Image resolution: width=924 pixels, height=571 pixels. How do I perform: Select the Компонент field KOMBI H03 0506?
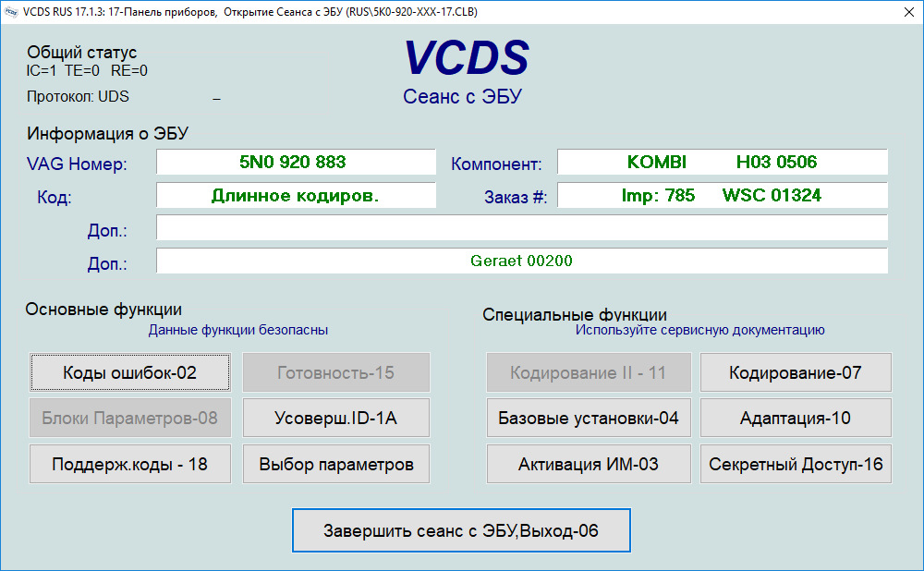723,162
